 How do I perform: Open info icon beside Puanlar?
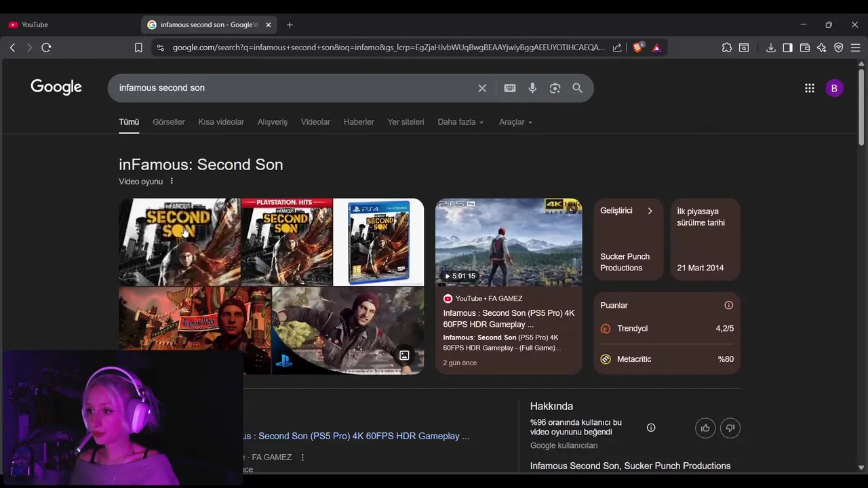click(x=728, y=305)
